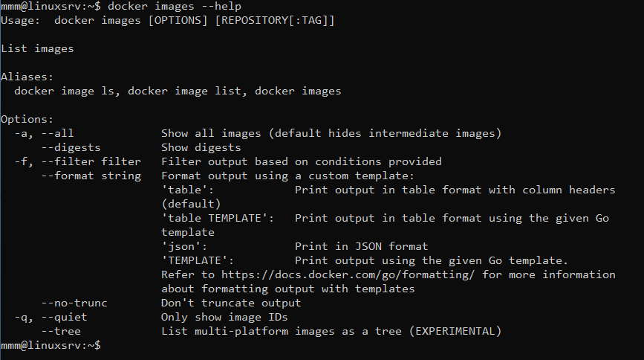Click the '--no-trunc' option text
Viewport: 644px width, 360px height.
click(74, 303)
